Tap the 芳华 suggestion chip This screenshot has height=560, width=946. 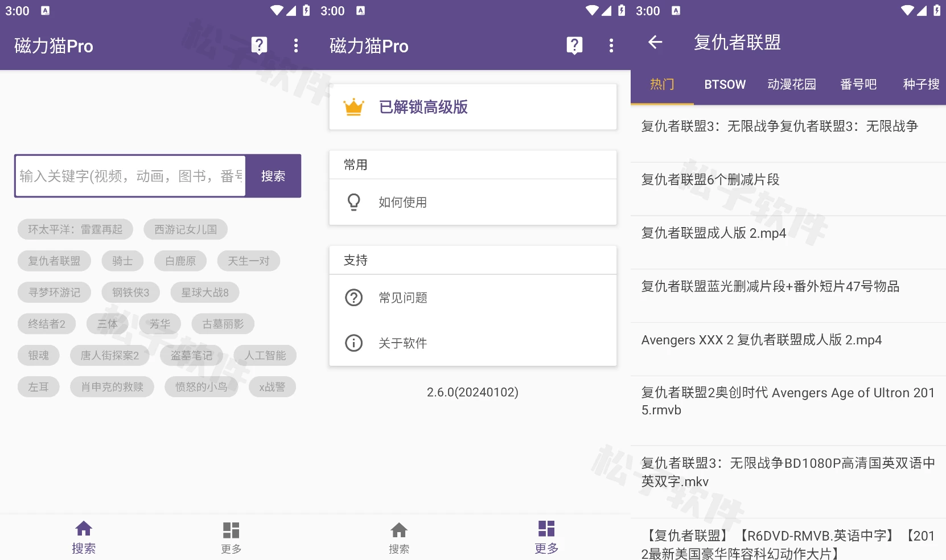coord(160,324)
